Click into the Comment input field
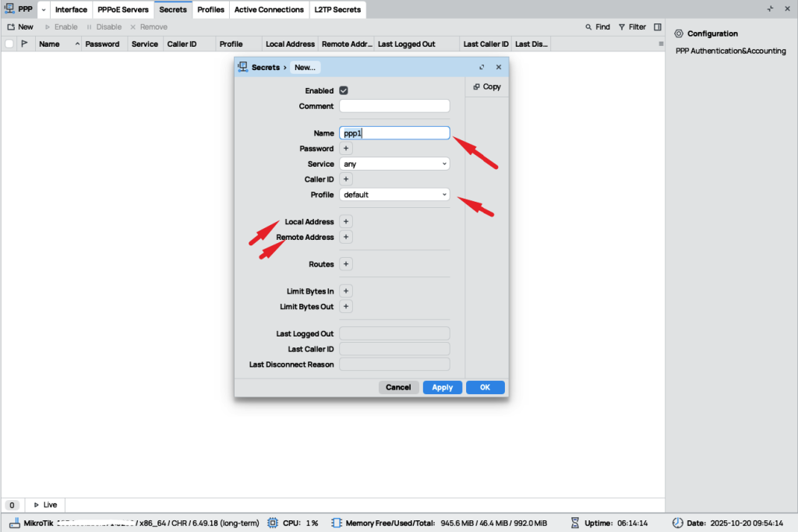Screen dimensions: 798x532 [x=394, y=106]
